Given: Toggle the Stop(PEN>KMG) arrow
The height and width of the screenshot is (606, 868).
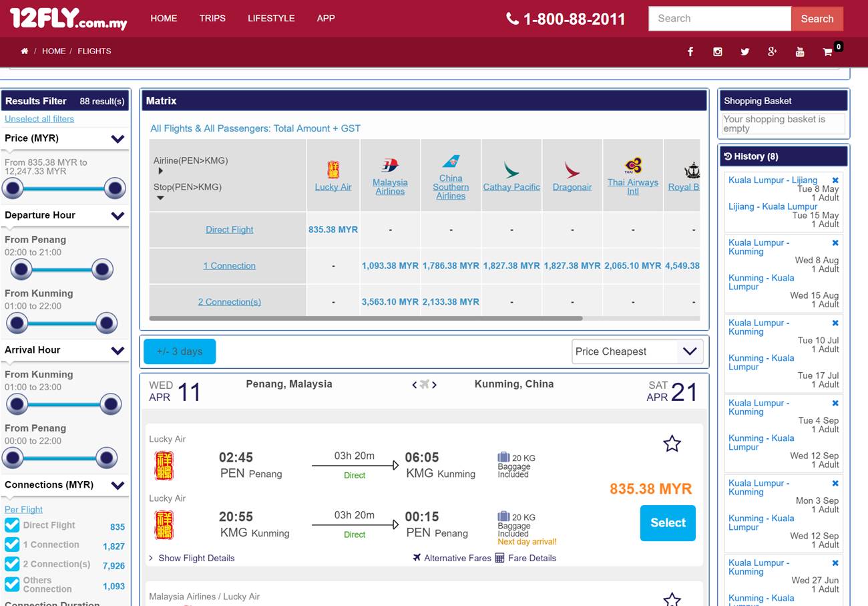Looking at the screenshot, I should [x=160, y=198].
